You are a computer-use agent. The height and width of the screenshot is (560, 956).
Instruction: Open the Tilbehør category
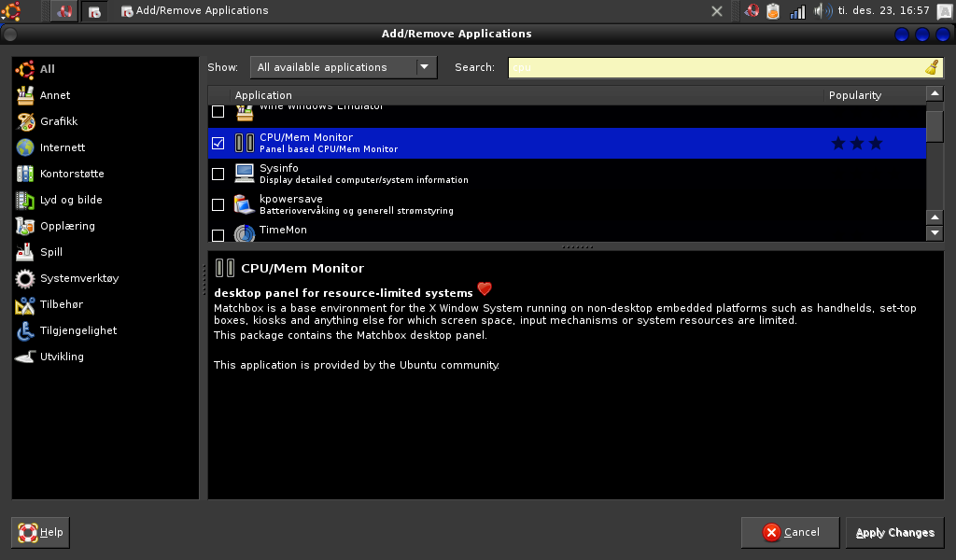pyautogui.click(x=49, y=304)
